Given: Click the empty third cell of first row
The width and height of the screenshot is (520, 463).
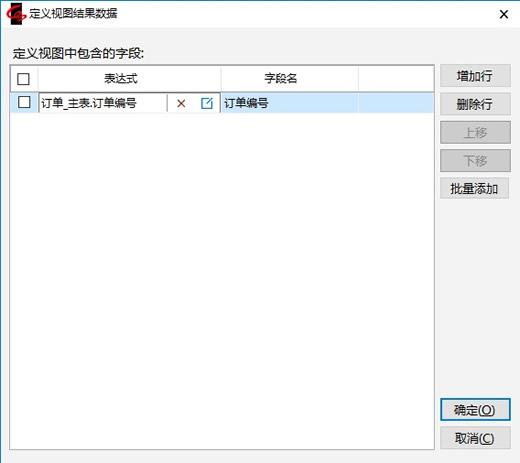Looking at the screenshot, I should click(x=396, y=103).
